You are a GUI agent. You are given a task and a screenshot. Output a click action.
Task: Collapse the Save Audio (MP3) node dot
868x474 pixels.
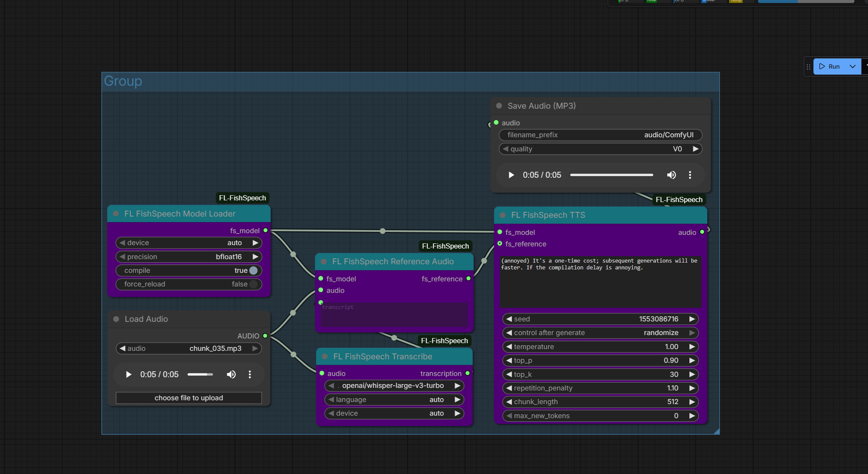(499, 106)
